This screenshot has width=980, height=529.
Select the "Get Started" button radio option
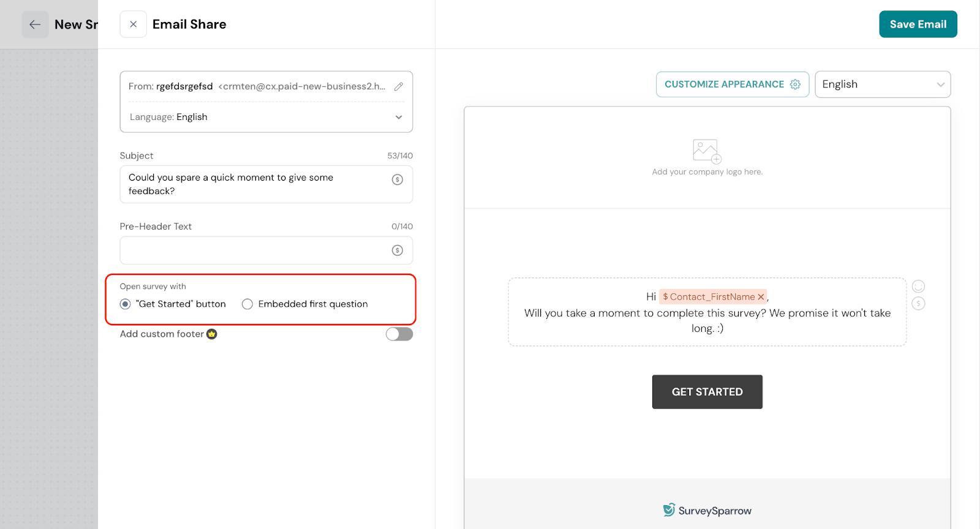coord(126,304)
